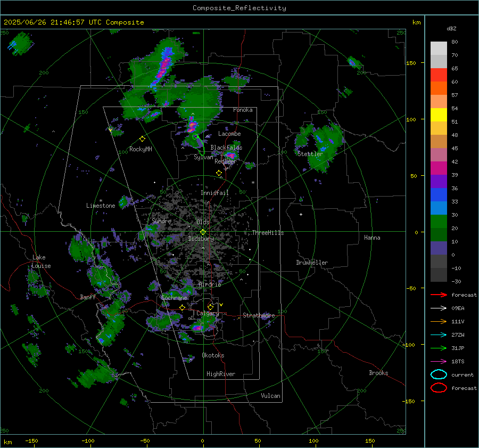This screenshot has width=479, height=448.
Task: Select the pink 42-45 dBZ color swatch
Action: click(x=439, y=155)
